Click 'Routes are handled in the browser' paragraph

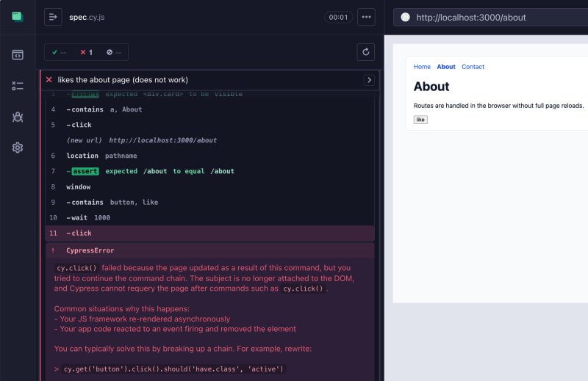[498, 106]
